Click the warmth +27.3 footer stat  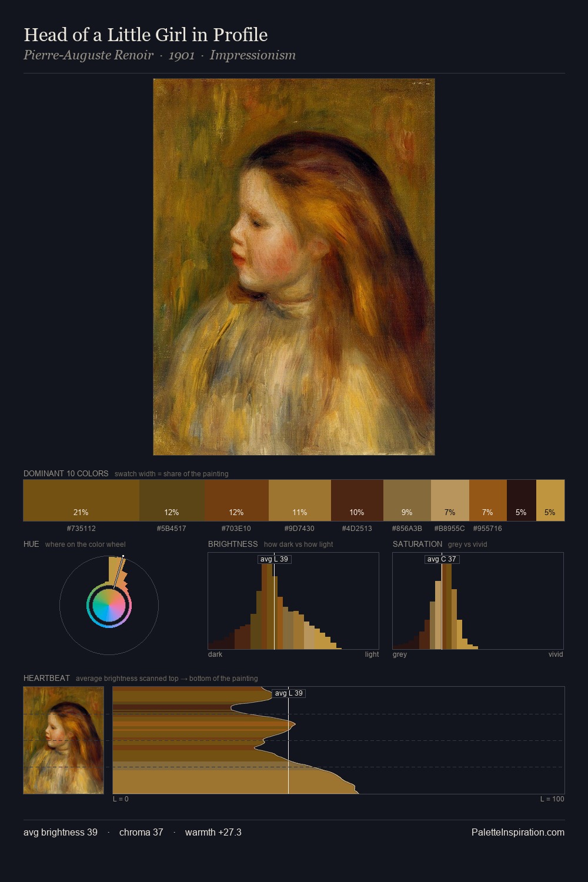213,833
